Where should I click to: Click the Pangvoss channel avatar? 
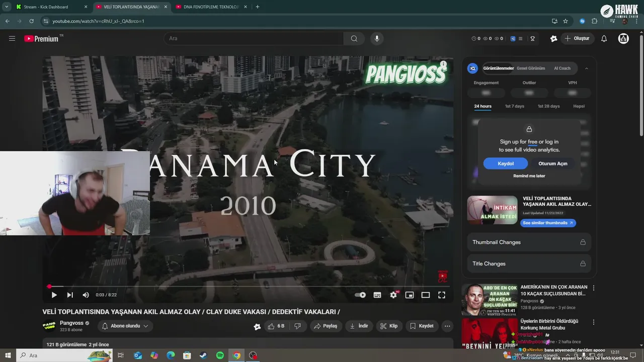(49, 326)
